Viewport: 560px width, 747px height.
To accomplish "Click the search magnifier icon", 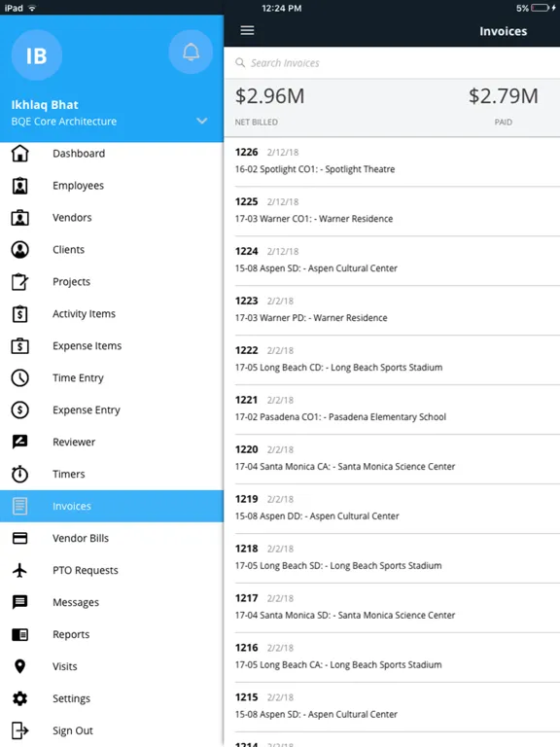I will (x=240, y=63).
